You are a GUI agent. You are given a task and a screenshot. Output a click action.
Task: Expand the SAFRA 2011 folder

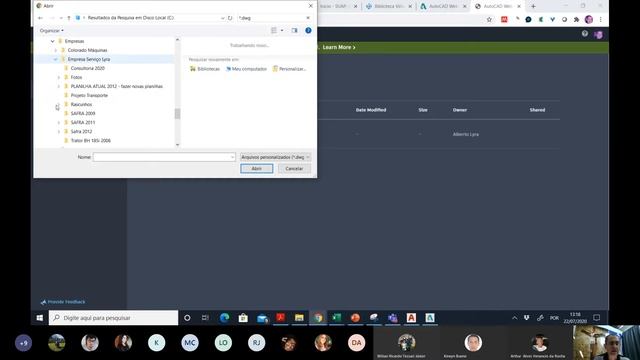pos(59,122)
